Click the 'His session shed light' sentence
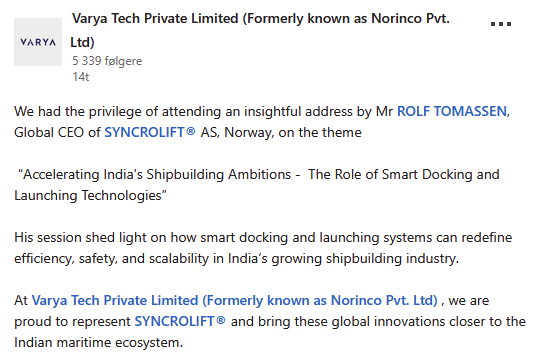 263,238
